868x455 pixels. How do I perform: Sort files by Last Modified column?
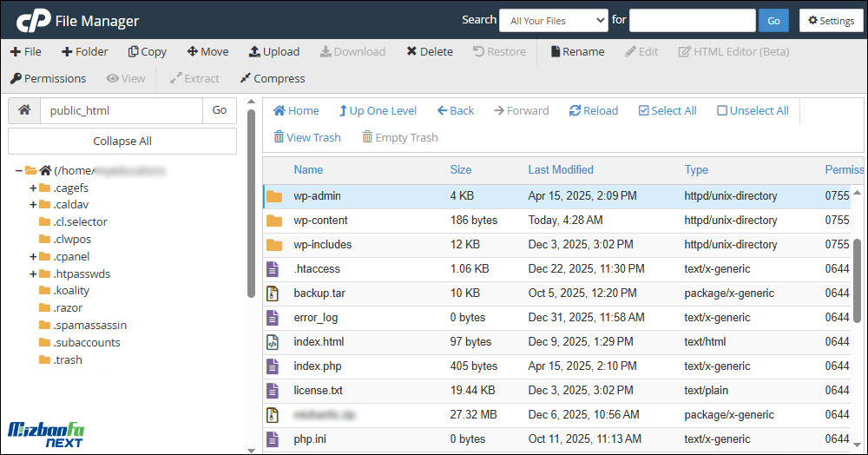point(560,169)
